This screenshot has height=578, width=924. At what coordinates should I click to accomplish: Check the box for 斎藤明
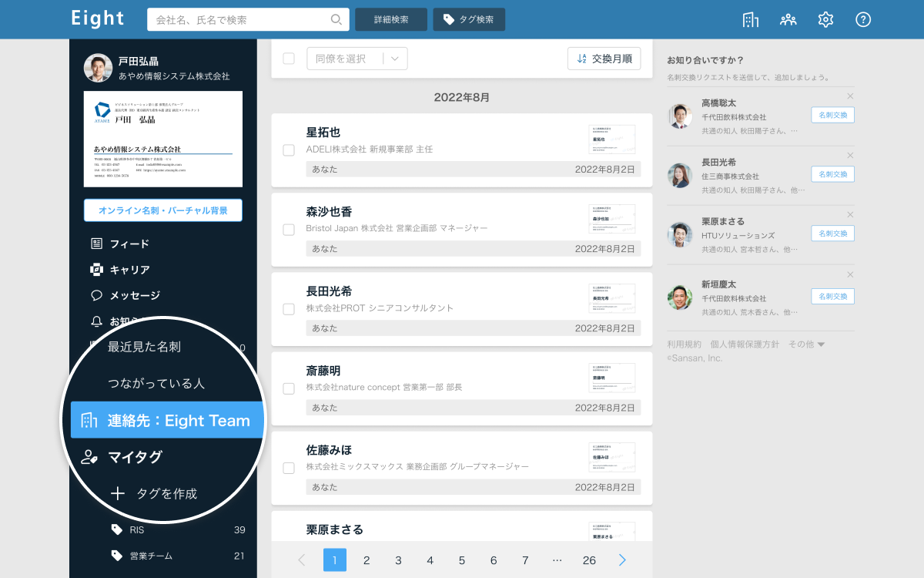(x=289, y=388)
